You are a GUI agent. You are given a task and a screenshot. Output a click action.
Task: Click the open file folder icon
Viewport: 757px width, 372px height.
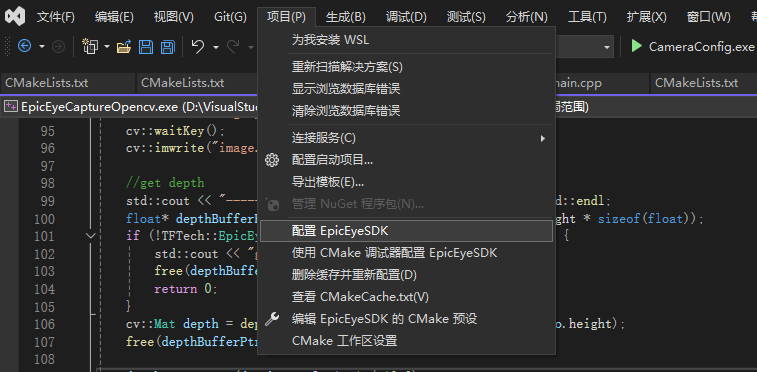(124, 47)
